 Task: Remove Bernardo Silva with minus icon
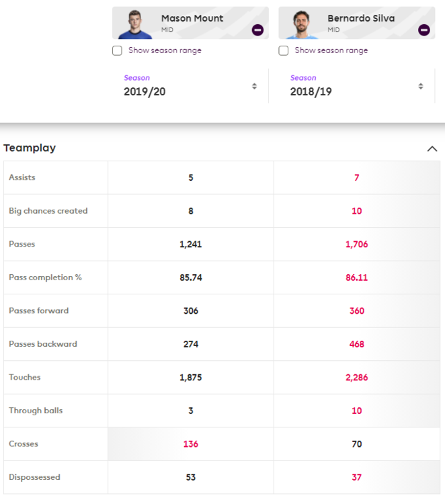(x=423, y=30)
